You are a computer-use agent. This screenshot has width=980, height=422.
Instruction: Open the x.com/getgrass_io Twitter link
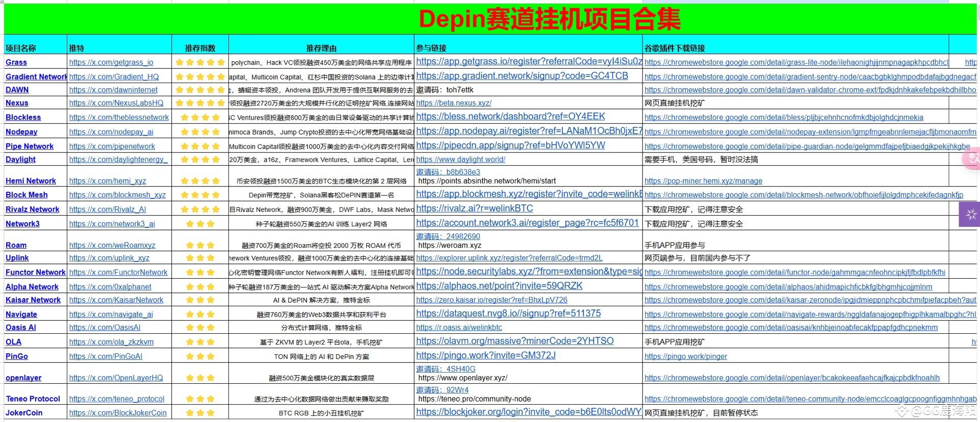point(111,62)
